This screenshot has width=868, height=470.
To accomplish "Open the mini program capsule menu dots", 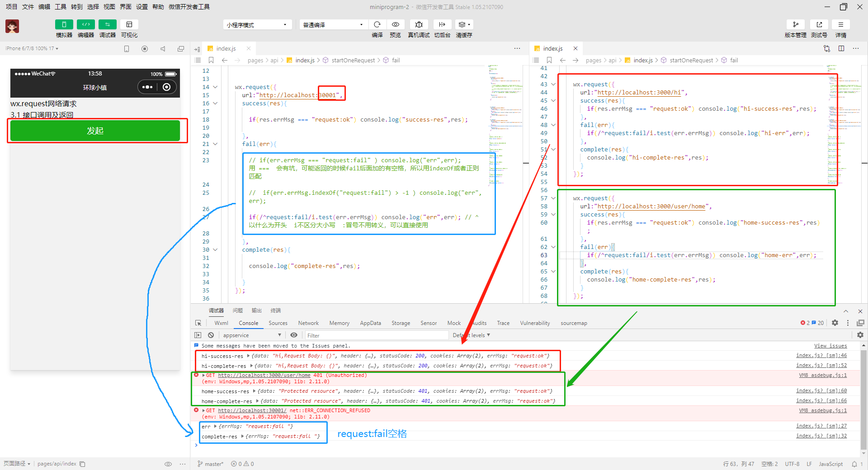I will click(x=147, y=87).
